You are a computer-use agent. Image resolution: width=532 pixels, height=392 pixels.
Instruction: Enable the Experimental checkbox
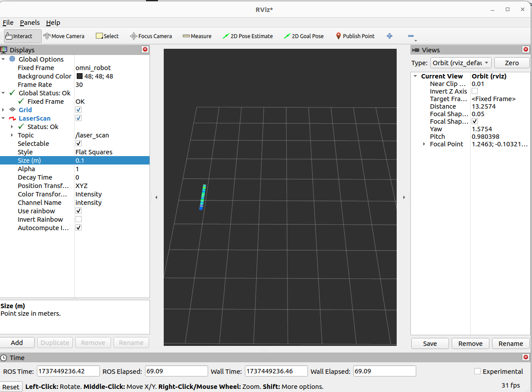(x=477, y=371)
